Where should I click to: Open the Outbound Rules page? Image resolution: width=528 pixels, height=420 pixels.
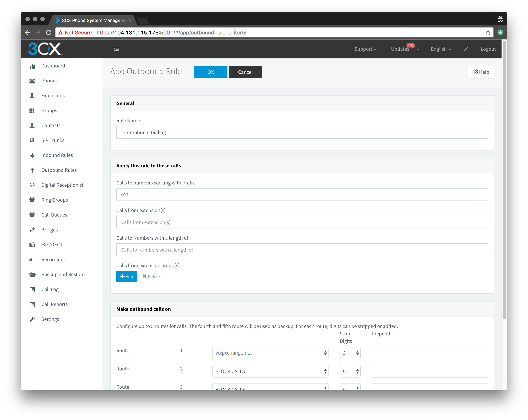pos(59,170)
